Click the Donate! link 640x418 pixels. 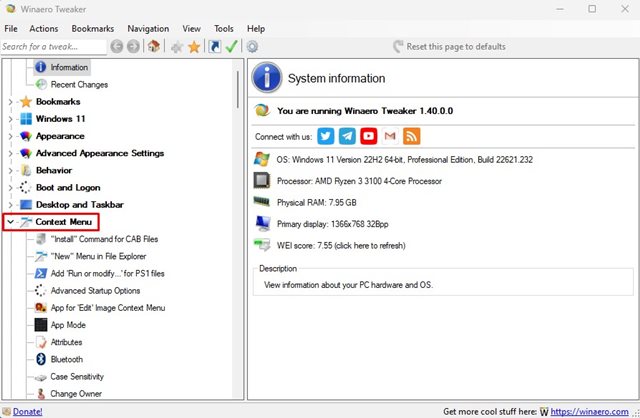coord(27,411)
